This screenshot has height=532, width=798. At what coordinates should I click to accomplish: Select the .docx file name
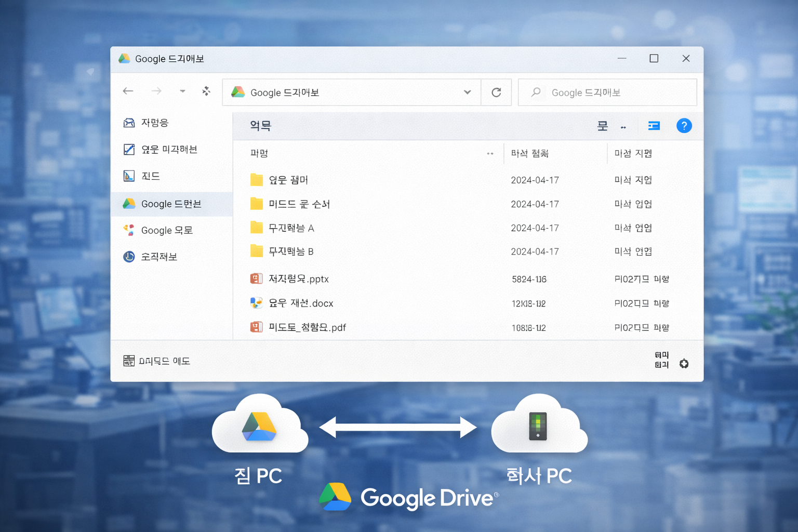(301, 303)
